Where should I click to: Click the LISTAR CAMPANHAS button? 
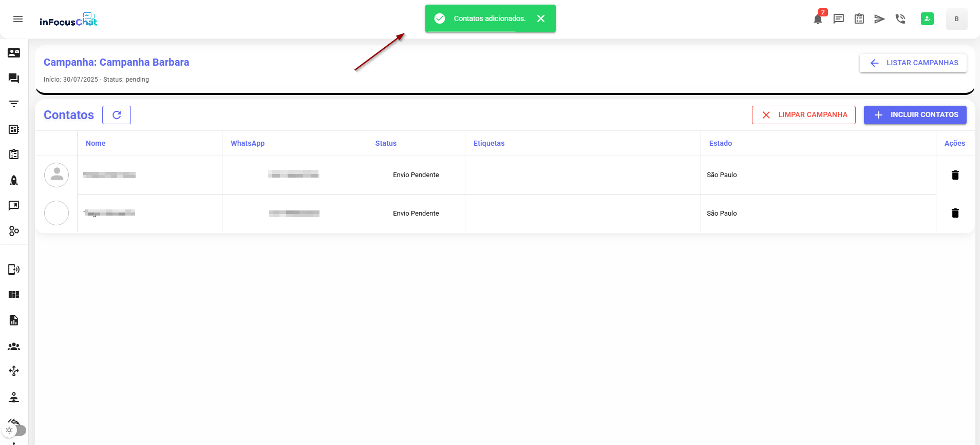913,63
